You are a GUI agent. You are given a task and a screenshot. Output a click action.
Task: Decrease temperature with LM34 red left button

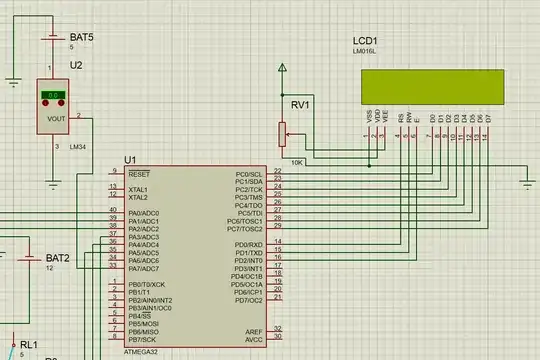click(x=45, y=103)
